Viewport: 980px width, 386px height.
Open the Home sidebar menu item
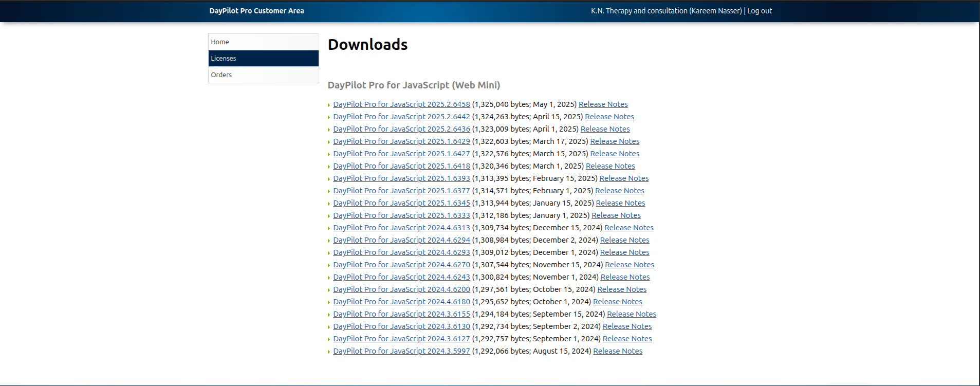click(x=220, y=42)
